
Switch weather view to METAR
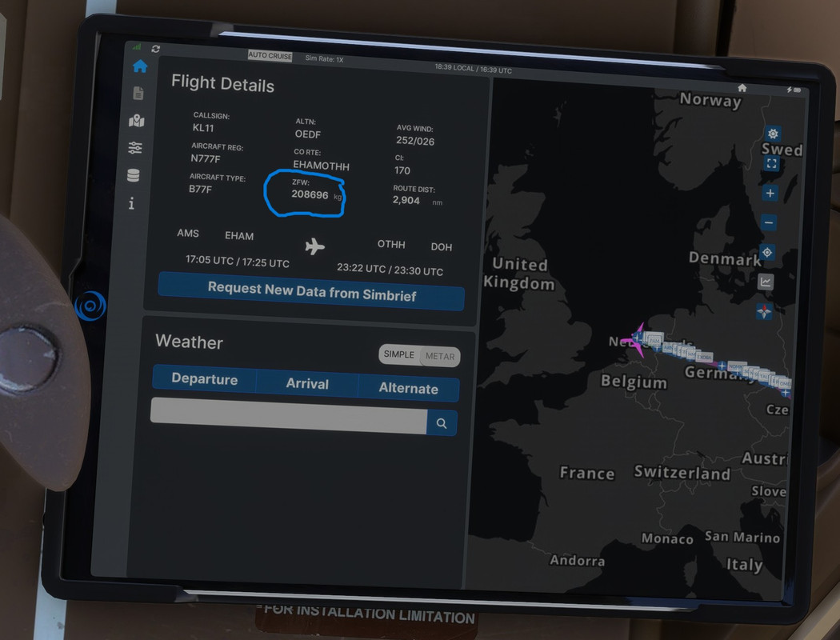[x=440, y=356]
